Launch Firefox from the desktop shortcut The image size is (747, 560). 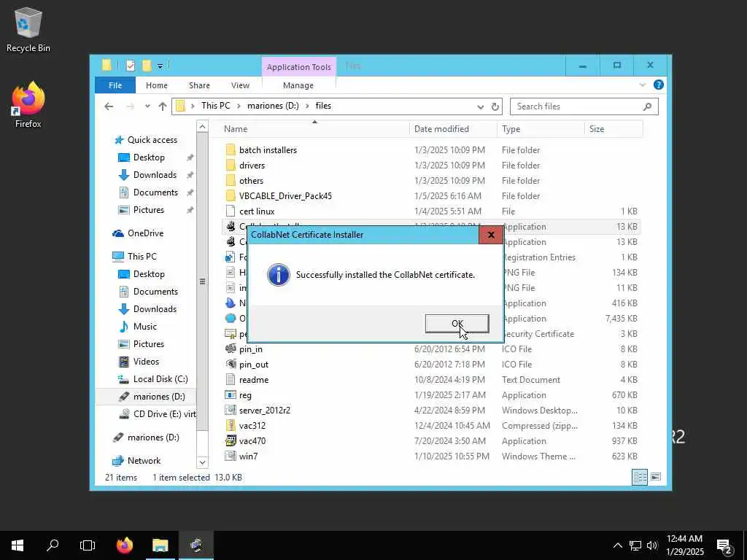28,105
